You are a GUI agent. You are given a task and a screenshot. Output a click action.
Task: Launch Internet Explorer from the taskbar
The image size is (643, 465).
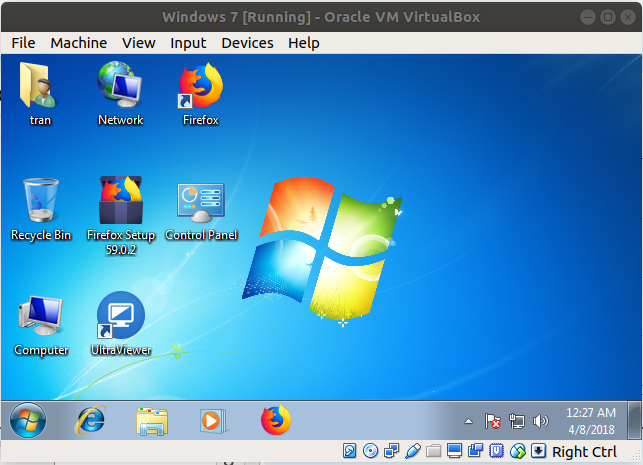[x=91, y=420]
